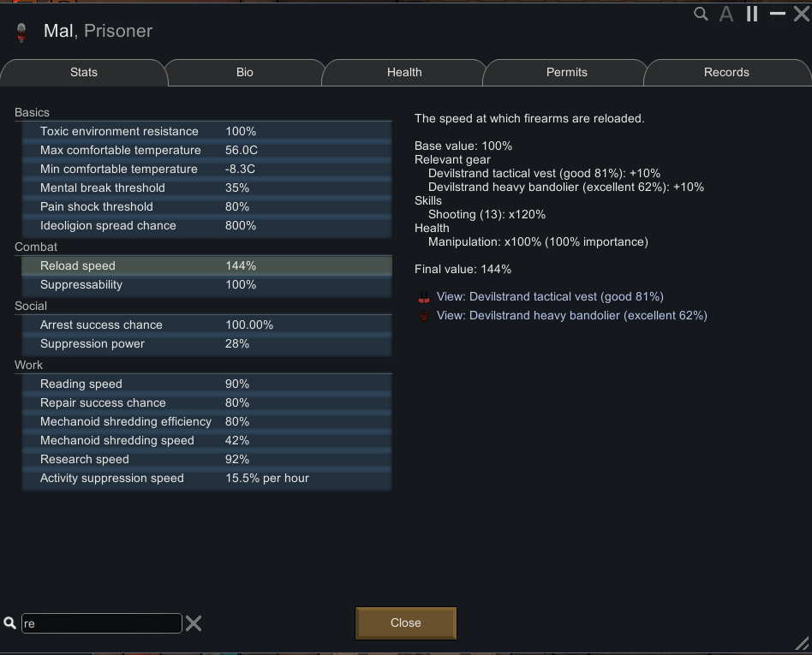Image resolution: width=812 pixels, height=655 pixels.
Task: Click in the stat search text field
Action: coord(101,623)
